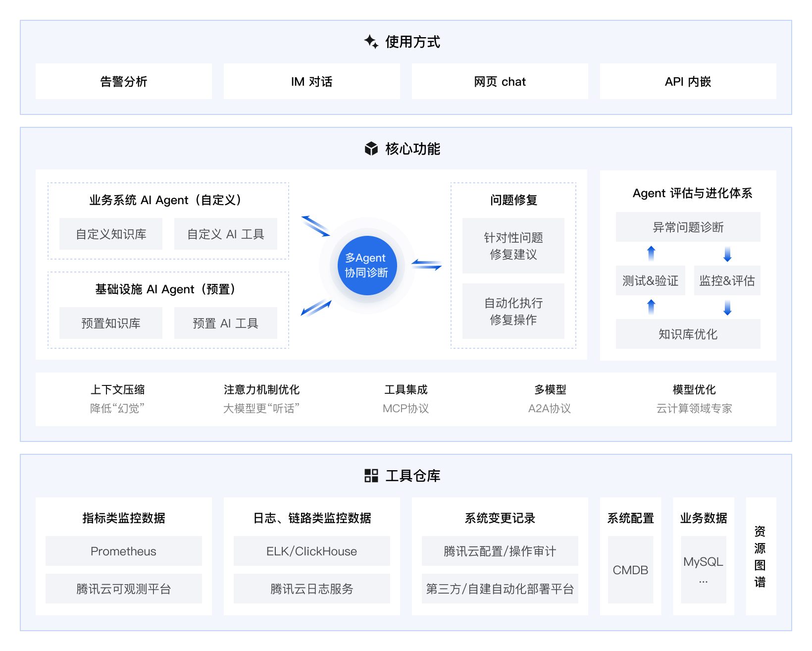Screen dimensions: 812x651
Task: Click the A2A协议 subtitle
Action: pos(550,408)
